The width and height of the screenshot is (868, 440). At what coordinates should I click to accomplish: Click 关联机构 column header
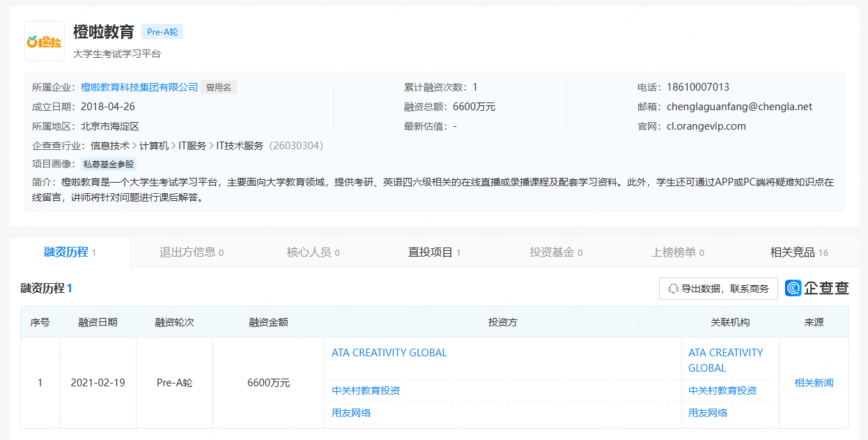730,322
